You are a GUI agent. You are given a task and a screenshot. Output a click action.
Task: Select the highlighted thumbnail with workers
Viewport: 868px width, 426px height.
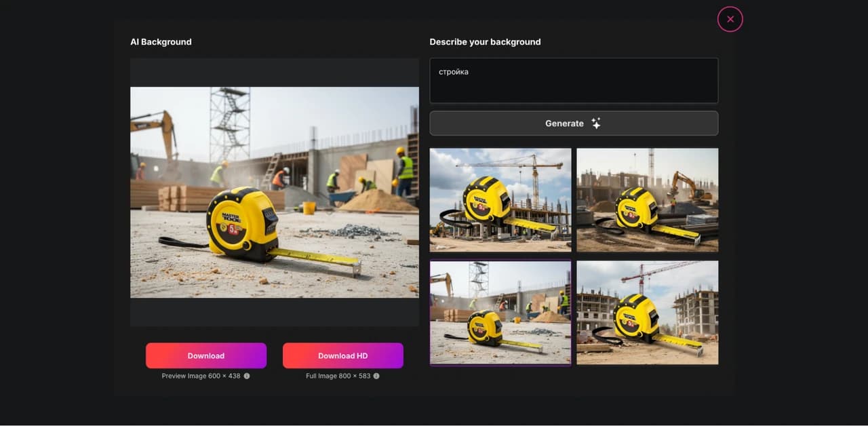point(500,313)
